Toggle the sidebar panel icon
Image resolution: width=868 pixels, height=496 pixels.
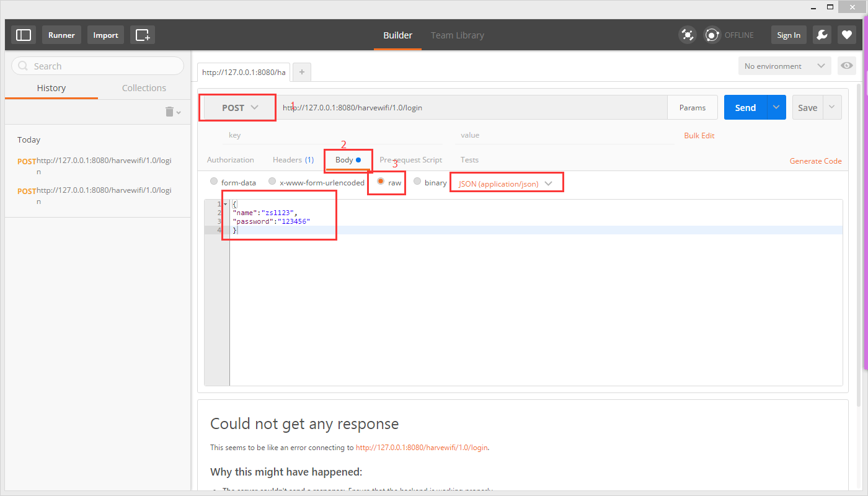tap(24, 35)
